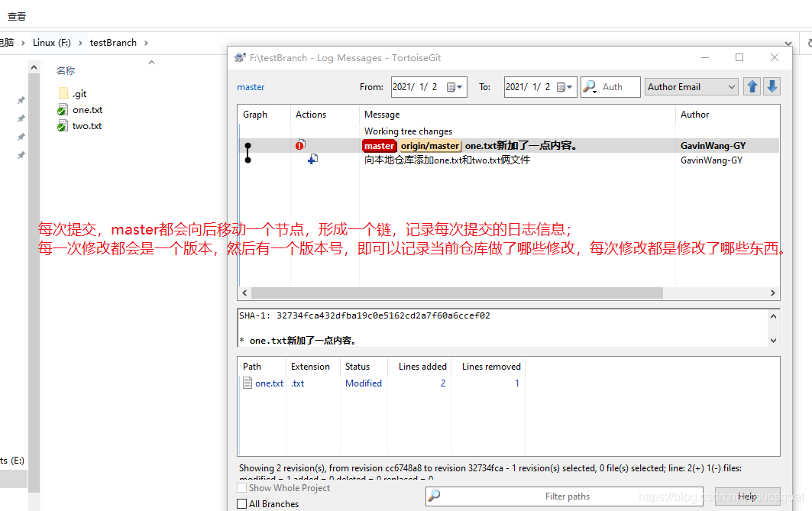812x511 pixels.
Task: Open the .git folder in Explorer
Action: click(x=73, y=94)
